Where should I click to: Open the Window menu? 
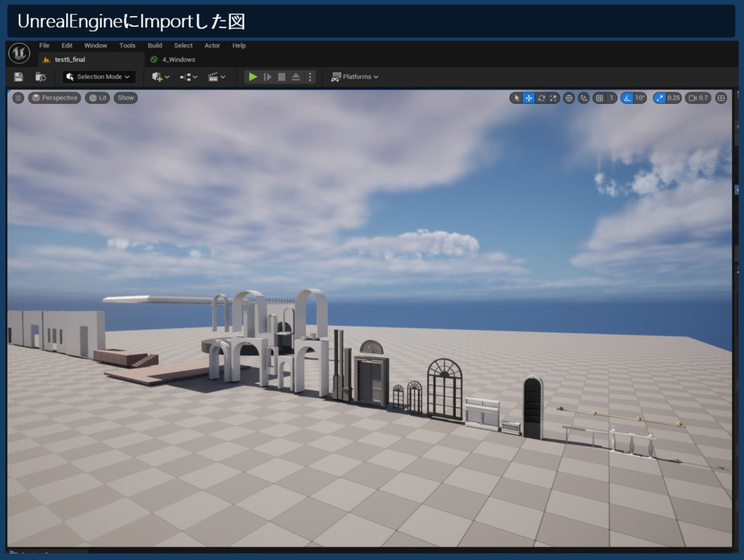pos(95,46)
